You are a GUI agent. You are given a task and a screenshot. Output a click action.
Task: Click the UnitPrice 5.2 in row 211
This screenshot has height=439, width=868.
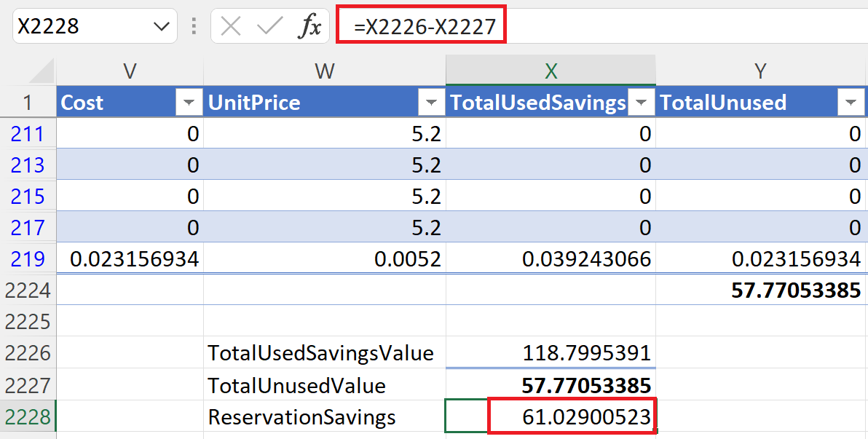pos(324,133)
